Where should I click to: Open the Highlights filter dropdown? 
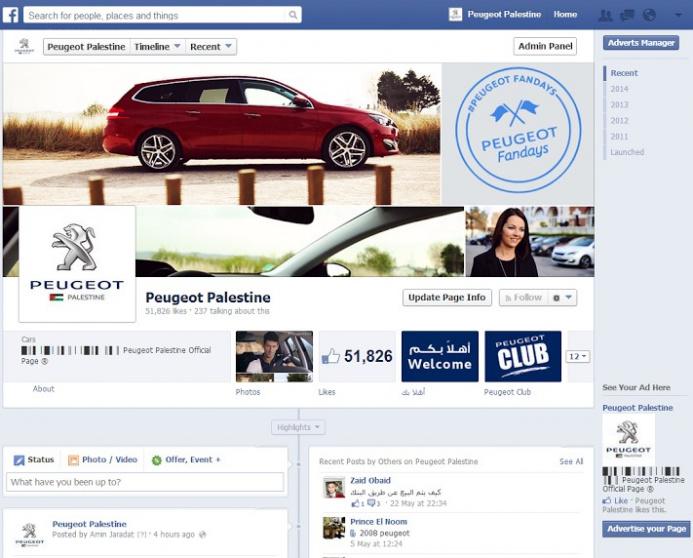[298, 427]
